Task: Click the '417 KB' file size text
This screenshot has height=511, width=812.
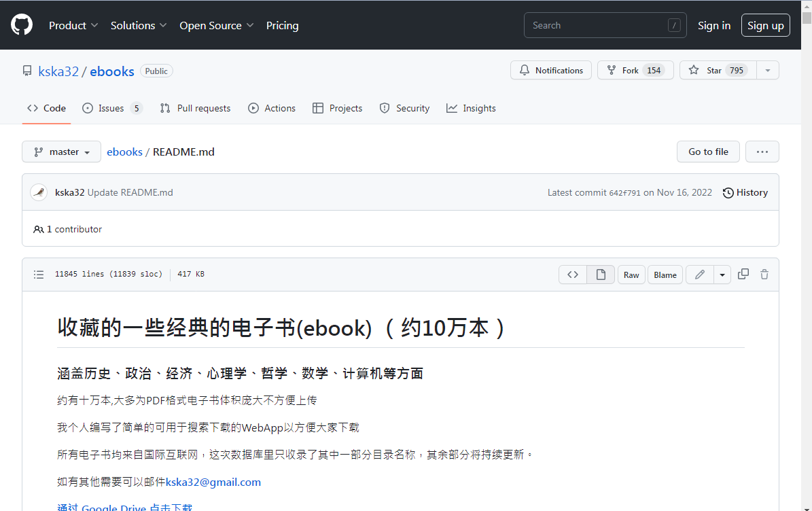Action: [x=191, y=274]
